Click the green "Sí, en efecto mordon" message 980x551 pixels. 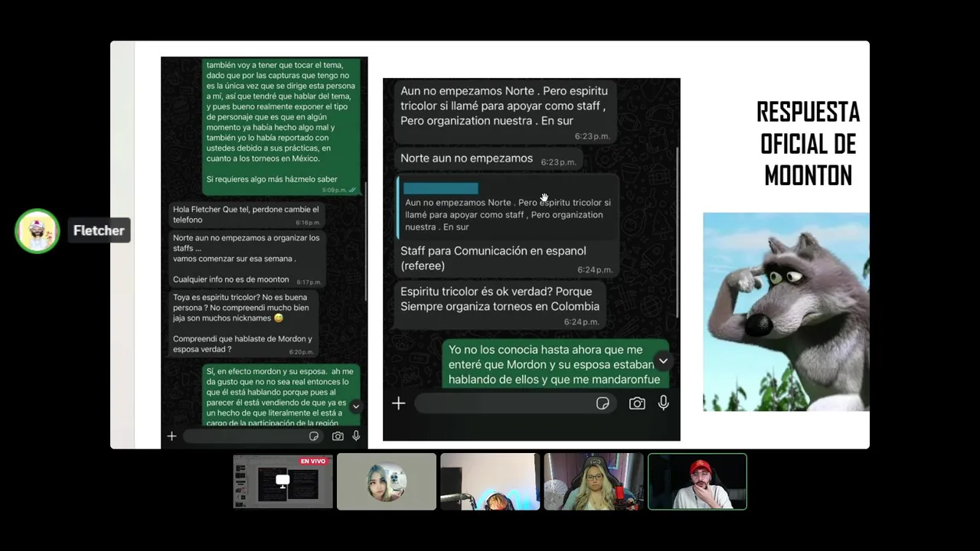[x=283, y=396]
